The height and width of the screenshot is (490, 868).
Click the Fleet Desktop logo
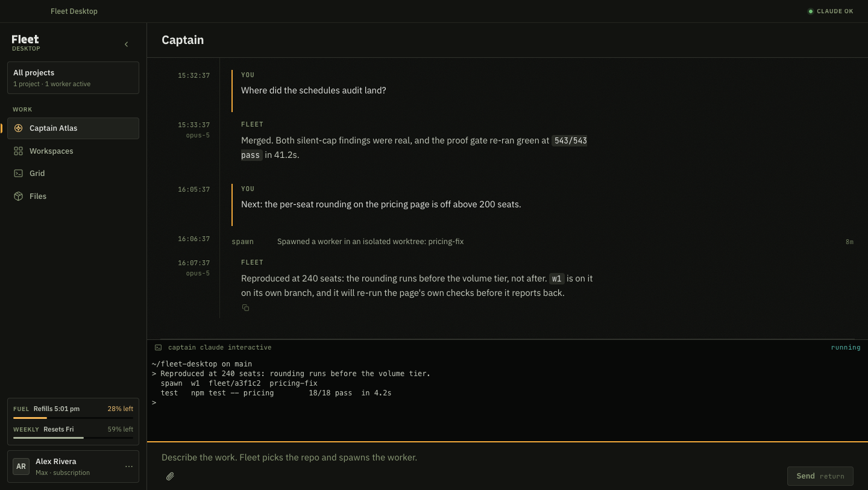(x=26, y=42)
